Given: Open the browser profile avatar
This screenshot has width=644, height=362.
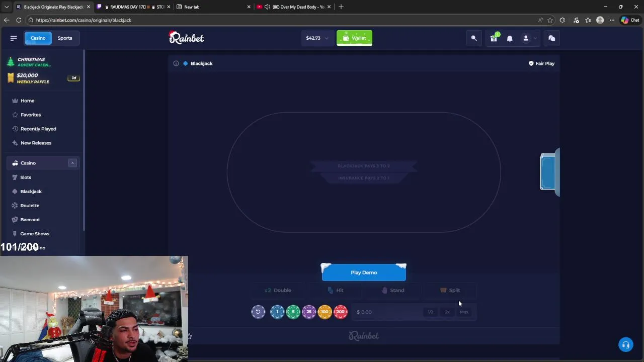Looking at the screenshot, I should click(600, 20).
